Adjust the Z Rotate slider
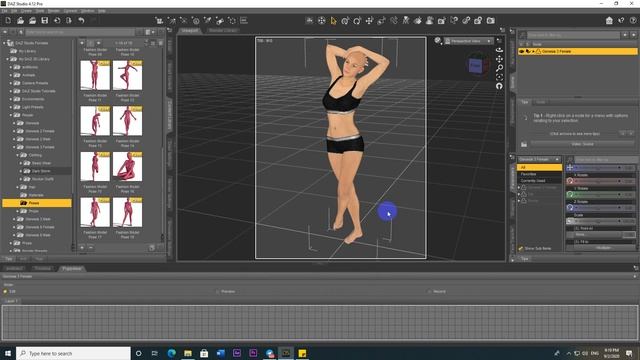This screenshot has height=360, width=640. 600,208
